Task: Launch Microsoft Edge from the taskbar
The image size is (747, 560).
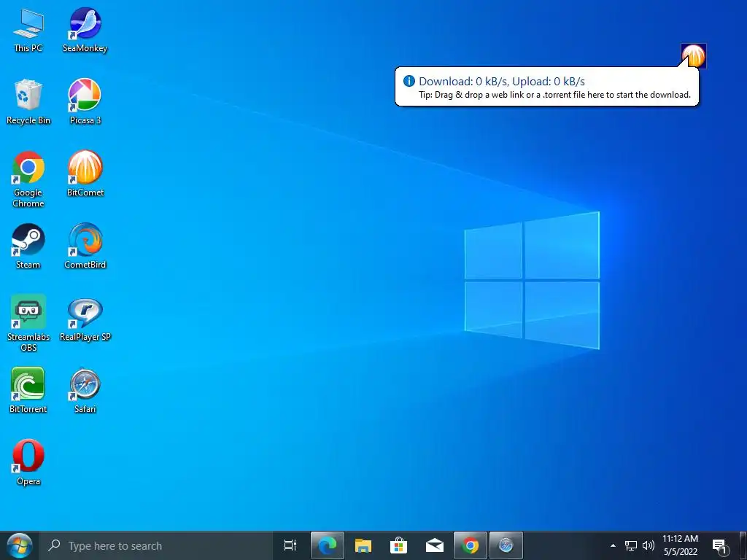Action: tap(328, 545)
